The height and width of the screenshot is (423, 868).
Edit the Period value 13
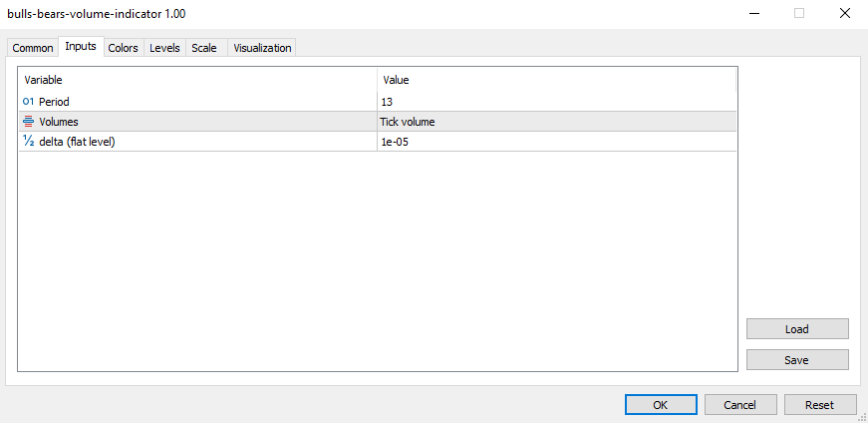[556, 102]
